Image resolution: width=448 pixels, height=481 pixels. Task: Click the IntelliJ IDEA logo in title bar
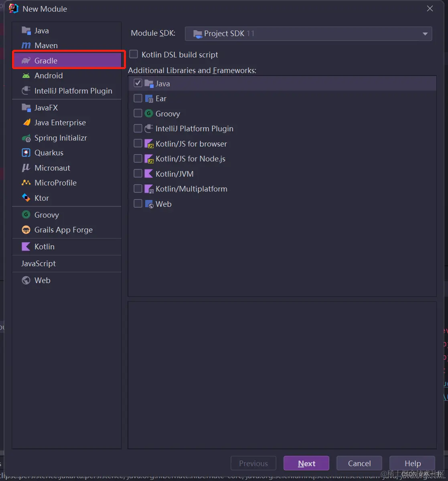pos(14,8)
